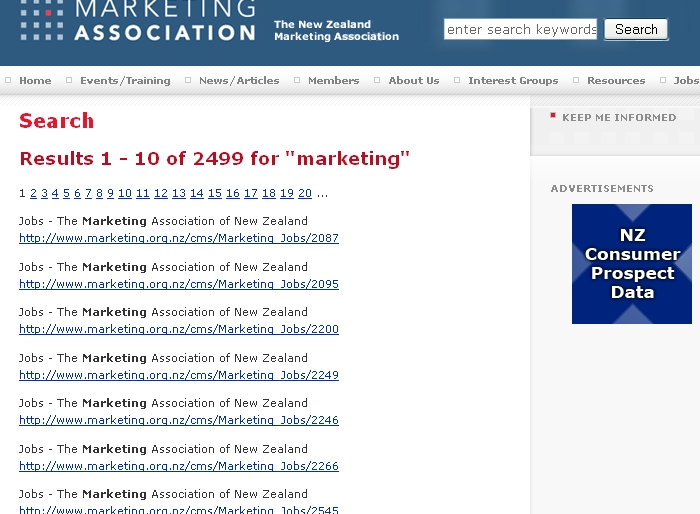Go to results page 19
This screenshot has height=514, width=700.
(287, 193)
